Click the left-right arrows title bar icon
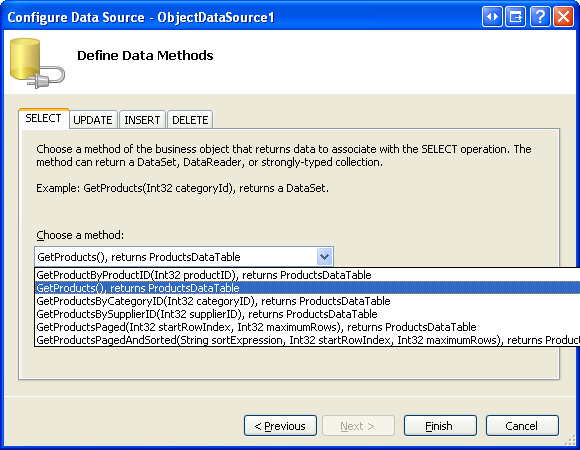Screen dimensions: 580x450 pos(492,17)
